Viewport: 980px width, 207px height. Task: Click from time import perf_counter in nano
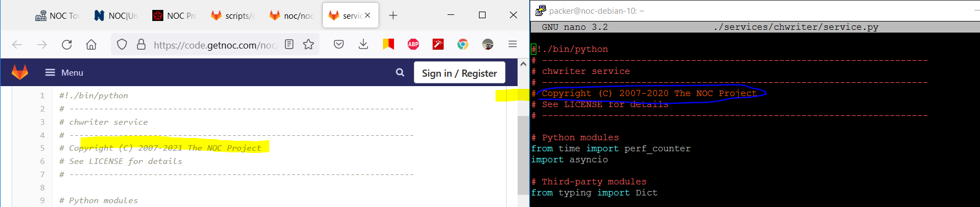pyautogui.click(x=611, y=148)
